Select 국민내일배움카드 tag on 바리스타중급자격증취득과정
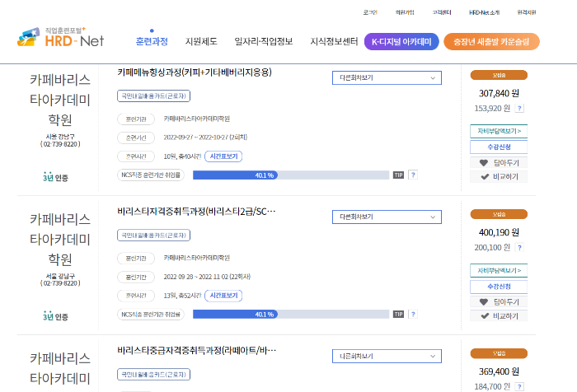Image resolution: width=577 pixels, height=392 pixels. pyautogui.click(x=153, y=375)
